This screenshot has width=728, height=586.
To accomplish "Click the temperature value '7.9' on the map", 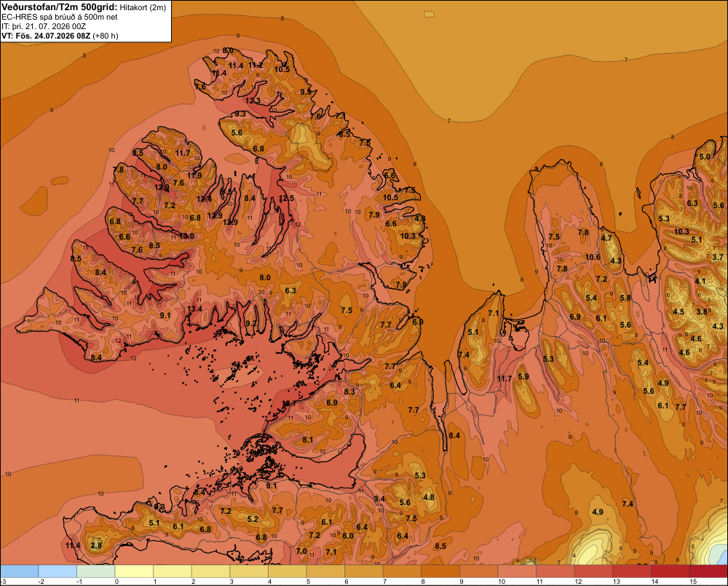I will point(374,215).
